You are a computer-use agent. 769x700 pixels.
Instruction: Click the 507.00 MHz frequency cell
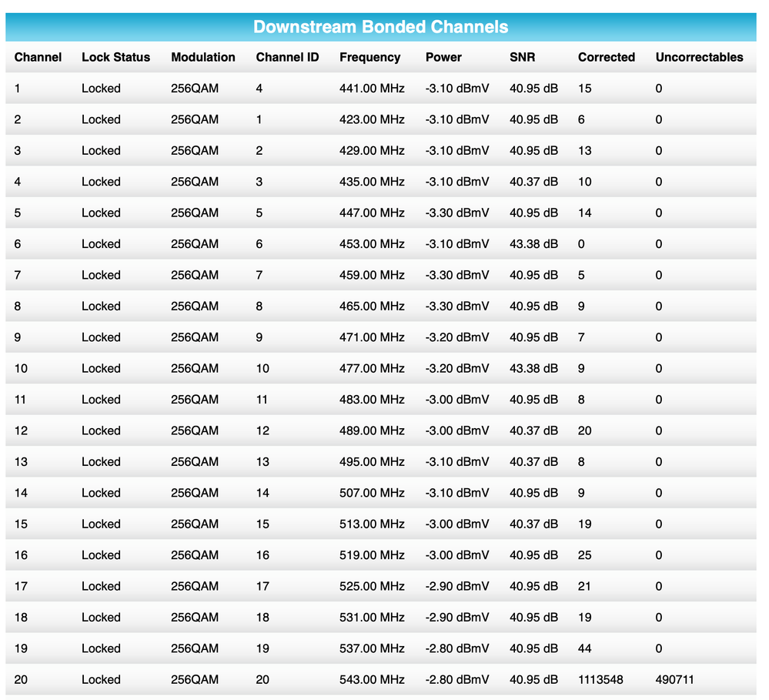tap(372, 493)
